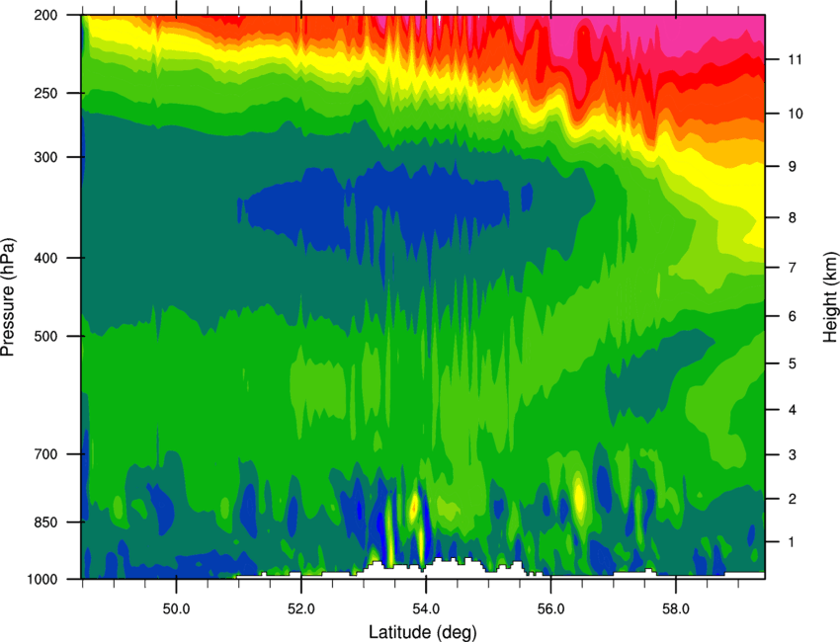Click the 54.0 latitude tick label

pyautogui.click(x=426, y=608)
